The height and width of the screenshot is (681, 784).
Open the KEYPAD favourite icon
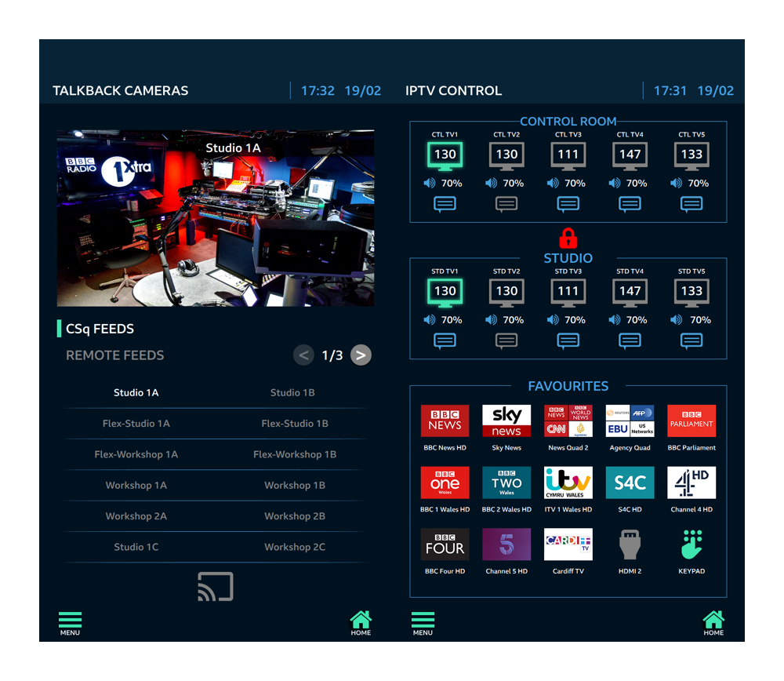coord(691,545)
